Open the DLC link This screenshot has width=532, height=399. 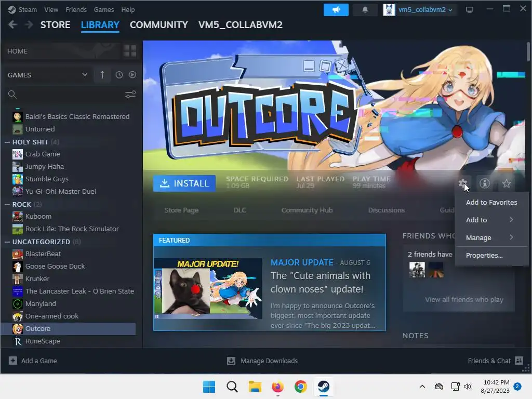click(x=240, y=210)
